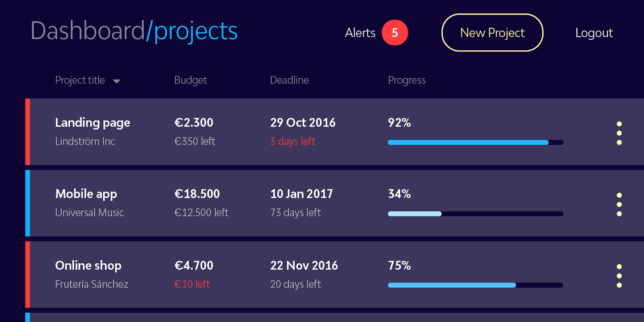The width and height of the screenshot is (644, 322).
Task: Open the Online shop row three-dot menu
Action: [619, 276]
